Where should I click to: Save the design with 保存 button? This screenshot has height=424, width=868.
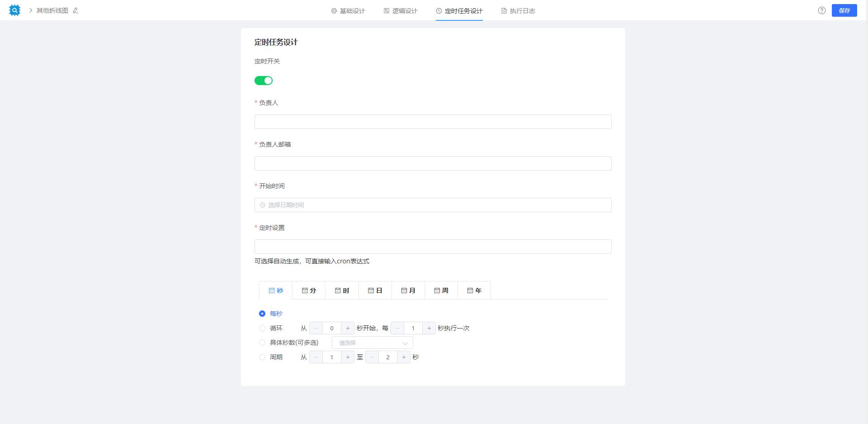(844, 10)
